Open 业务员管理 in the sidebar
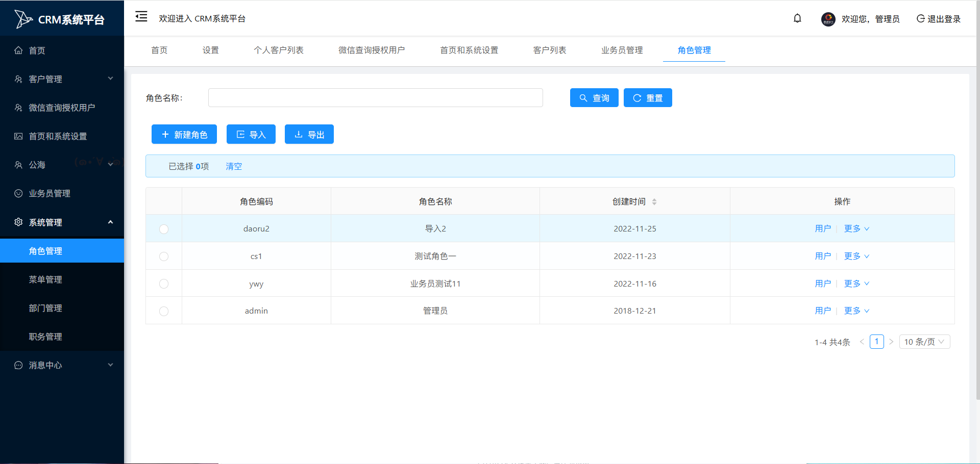 [62, 193]
